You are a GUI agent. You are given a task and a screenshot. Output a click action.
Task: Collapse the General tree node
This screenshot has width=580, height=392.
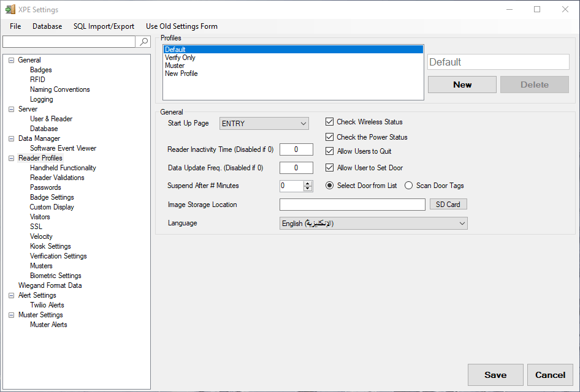[x=12, y=60]
